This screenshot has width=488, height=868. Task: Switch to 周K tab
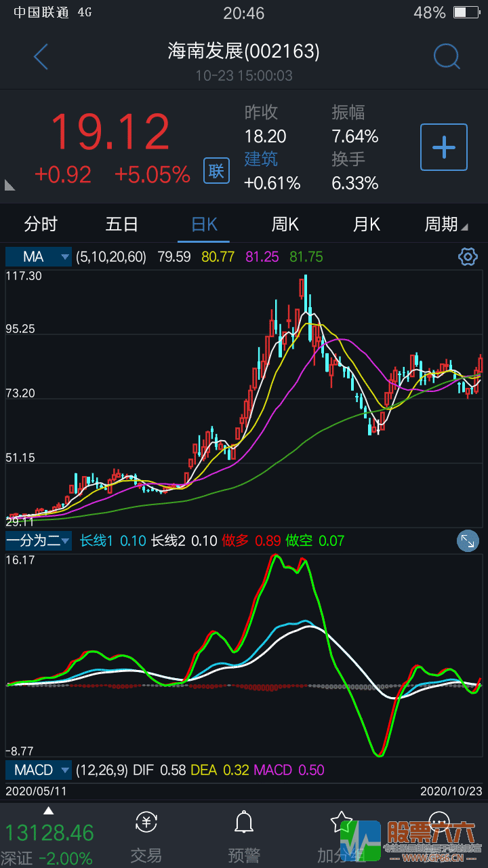[x=285, y=224]
